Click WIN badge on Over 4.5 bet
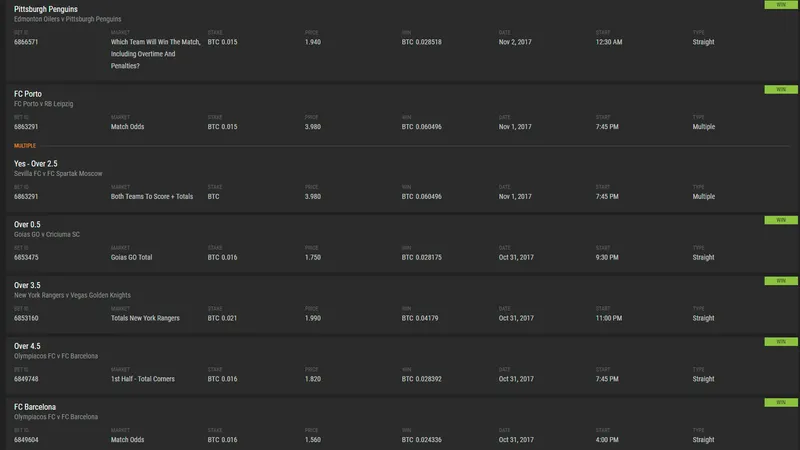This screenshot has height=450, width=800. [781, 341]
